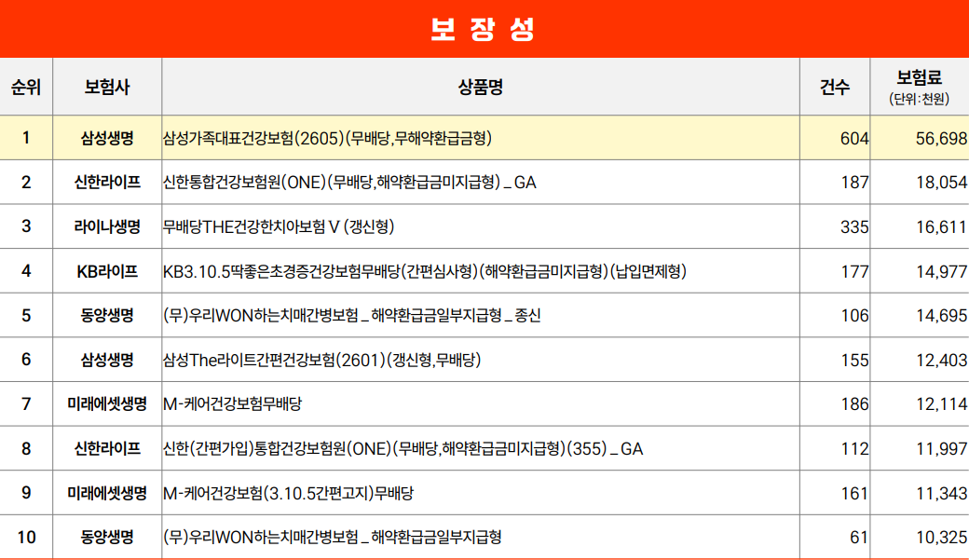Click 동양생명 in rank 5 row
The height and width of the screenshot is (560, 969).
107,316
